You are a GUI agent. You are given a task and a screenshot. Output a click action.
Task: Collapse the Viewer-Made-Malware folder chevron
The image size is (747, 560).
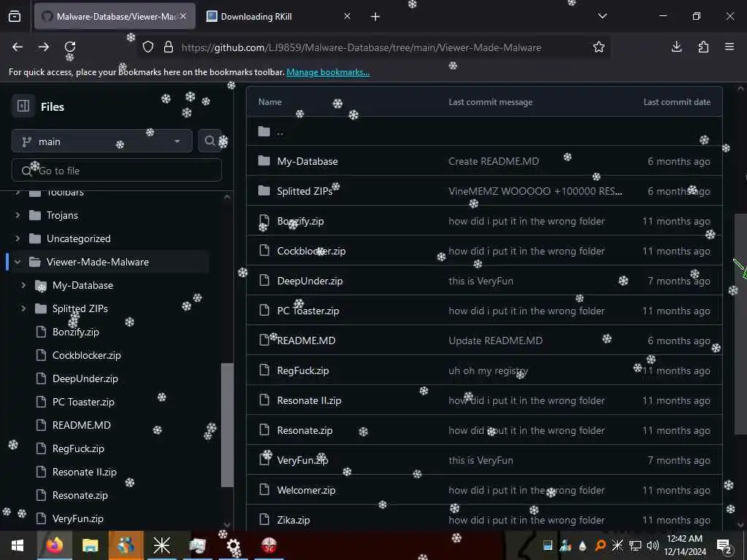pyautogui.click(x=18, y=262)
